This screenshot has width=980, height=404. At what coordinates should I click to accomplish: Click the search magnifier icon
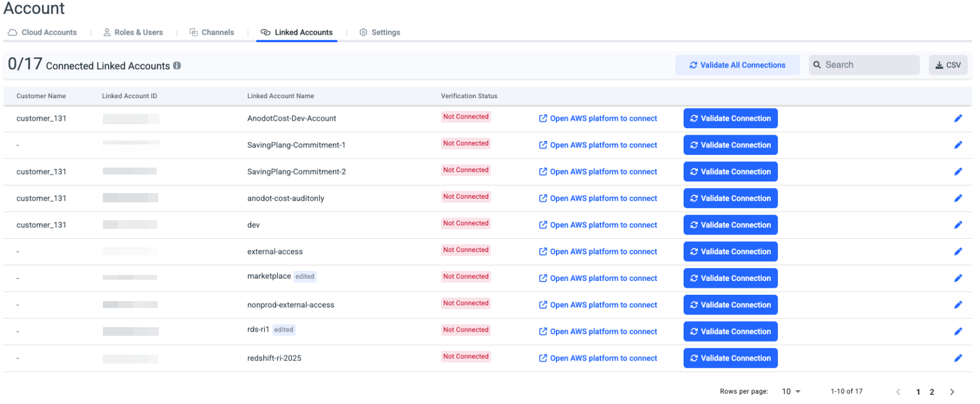(x=817, y=65)
